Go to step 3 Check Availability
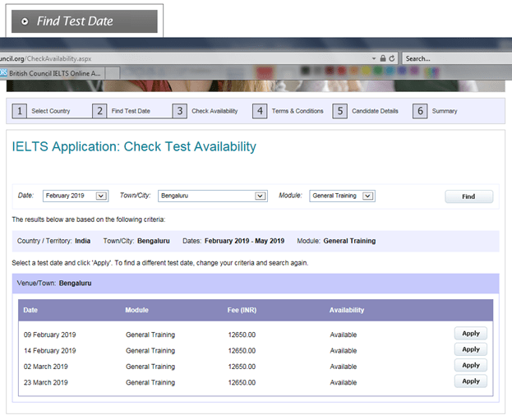The width and height of the screenshot is (512, 420). (205, 111)
